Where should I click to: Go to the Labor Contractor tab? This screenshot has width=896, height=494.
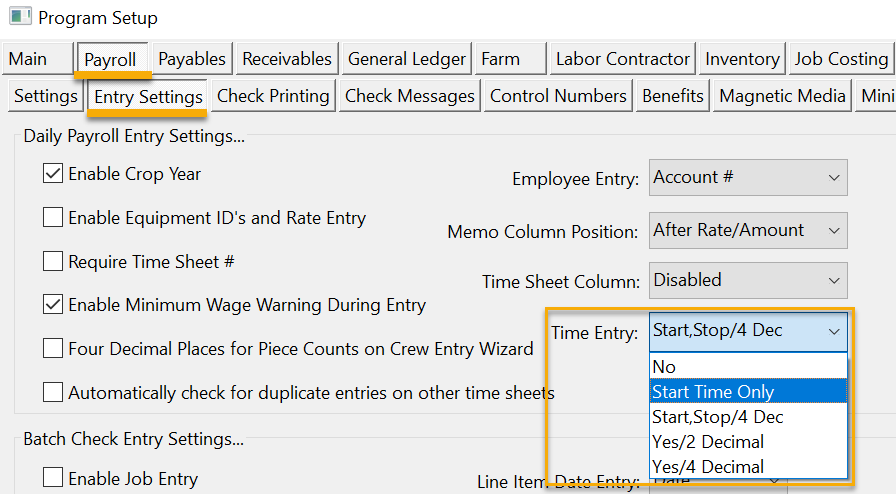click(622, 60)
